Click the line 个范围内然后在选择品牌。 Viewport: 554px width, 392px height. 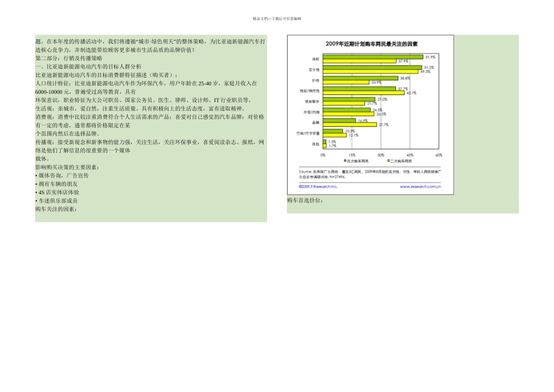[x=69, y=134]
